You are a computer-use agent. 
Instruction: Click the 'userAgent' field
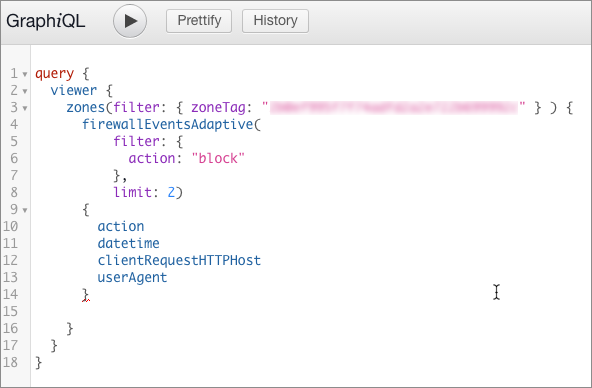pyautogui.click(x=132, y=277)
